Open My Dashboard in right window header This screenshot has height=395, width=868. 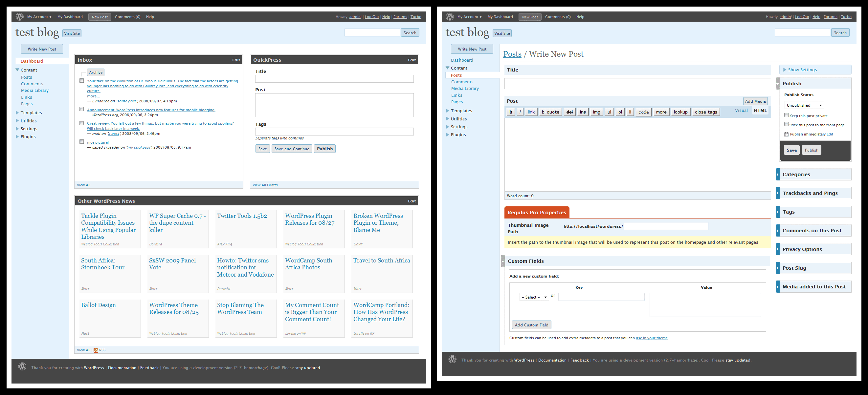tap(500, 17)
